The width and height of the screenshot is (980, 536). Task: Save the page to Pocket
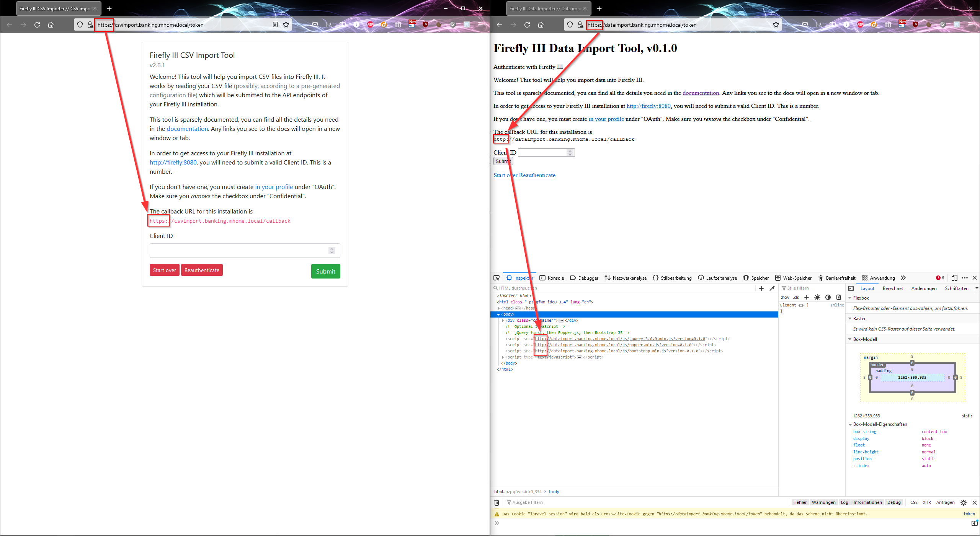point(315,24)
